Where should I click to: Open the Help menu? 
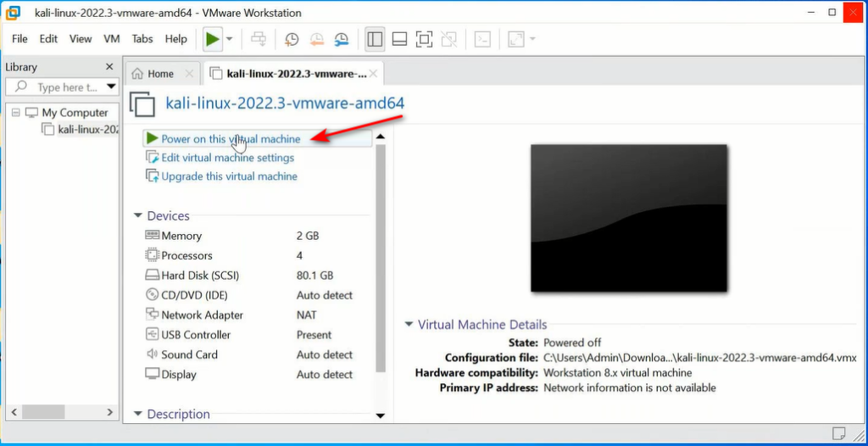point(176,39)
